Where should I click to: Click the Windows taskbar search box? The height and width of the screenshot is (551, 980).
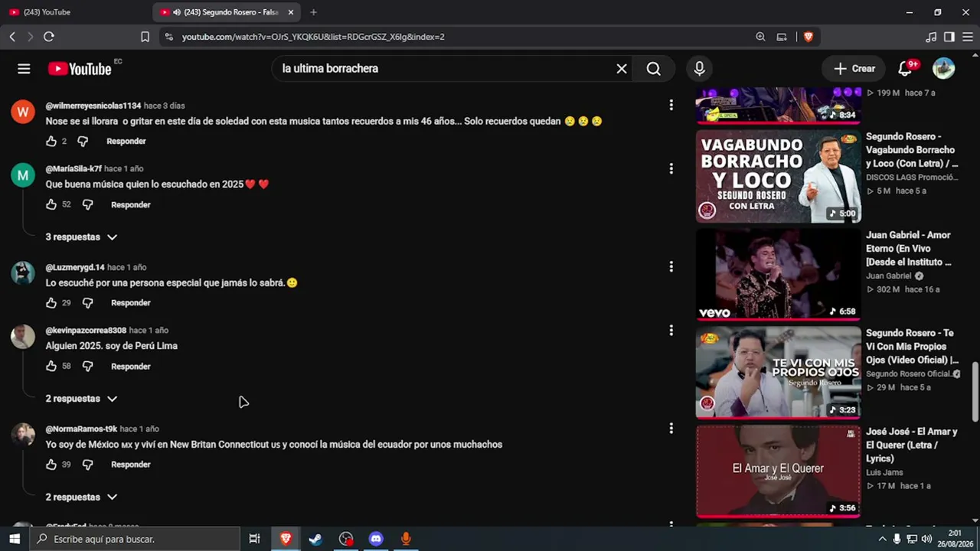[x=135, y=539]
